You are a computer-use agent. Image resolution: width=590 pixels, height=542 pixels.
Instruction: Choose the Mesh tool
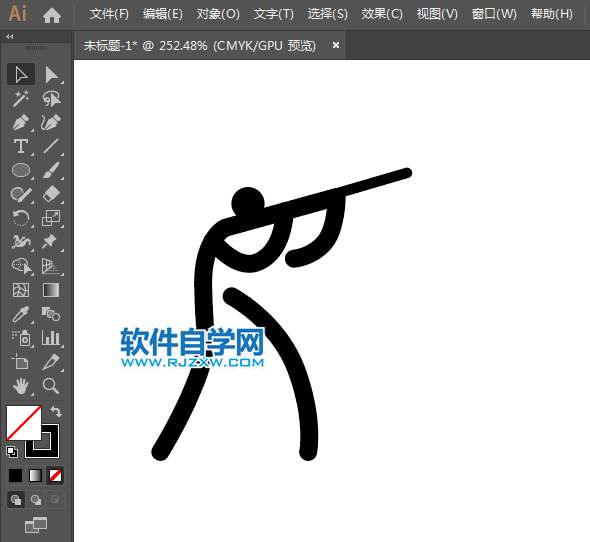(x=21, y=290)
